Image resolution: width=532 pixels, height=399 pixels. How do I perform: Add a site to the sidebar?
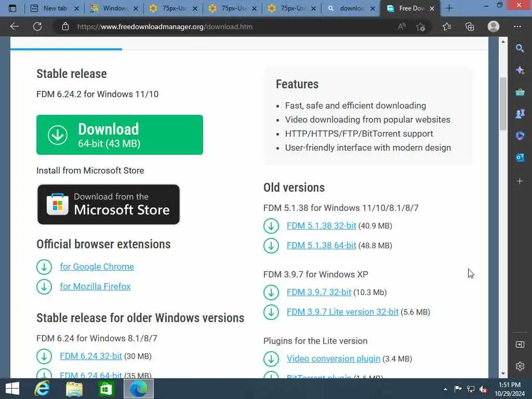pos(520,181)
